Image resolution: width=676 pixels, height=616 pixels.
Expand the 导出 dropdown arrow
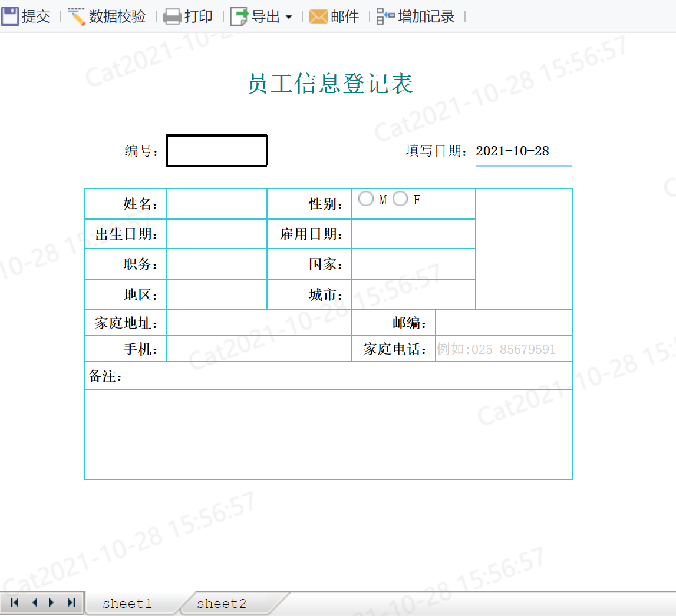click(x=289, y=17)
